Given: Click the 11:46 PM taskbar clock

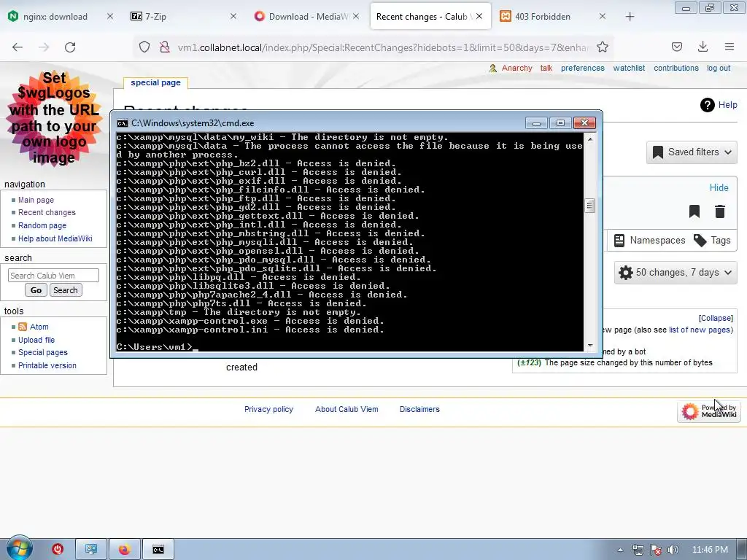Looking at the screenshot, I should pyautogui.click(x=710, y=550).
